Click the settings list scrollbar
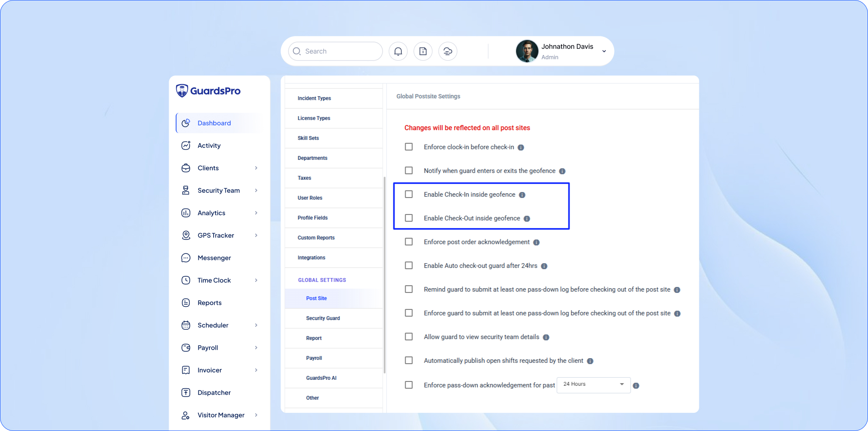The height and width of the screenshot is (431, 868). click(x=384, y=275)
